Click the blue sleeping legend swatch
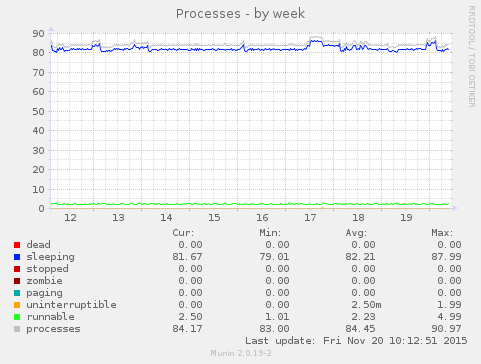Screen dimensions: 481x364 tap(17, 257)
